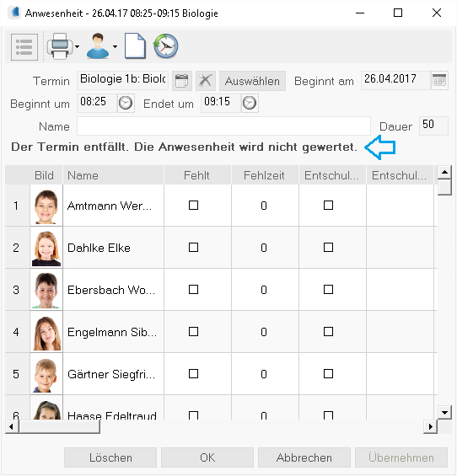The height and width of the screenshot is (476, 457).
Task: Click the person icon in toolbar
Action: click(x=98, y=46)
